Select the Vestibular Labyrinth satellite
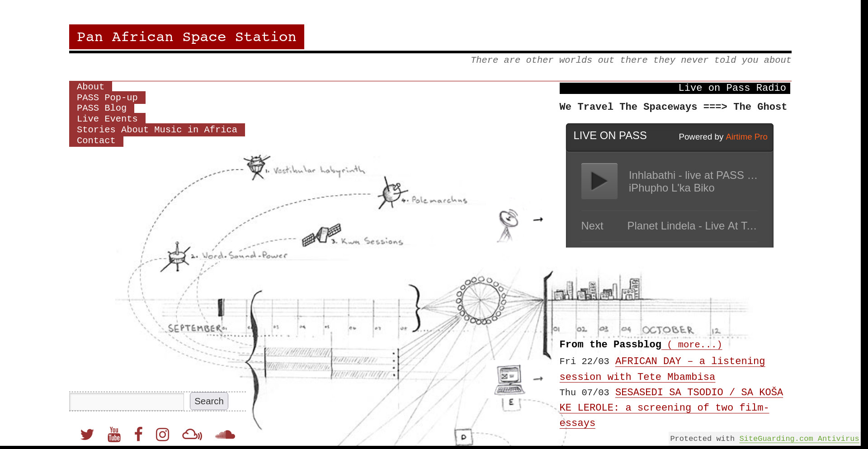Screen dimensions: 868x449 coord(257,167)
